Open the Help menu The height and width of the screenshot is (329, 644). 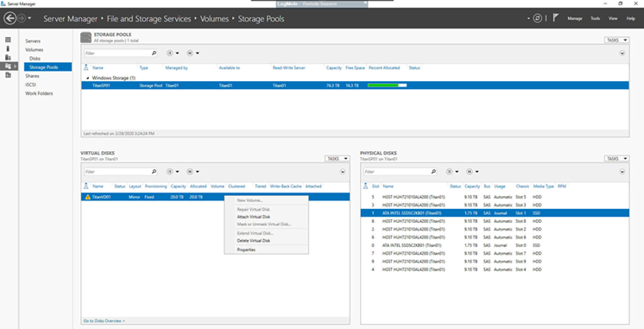coord(630,18)
